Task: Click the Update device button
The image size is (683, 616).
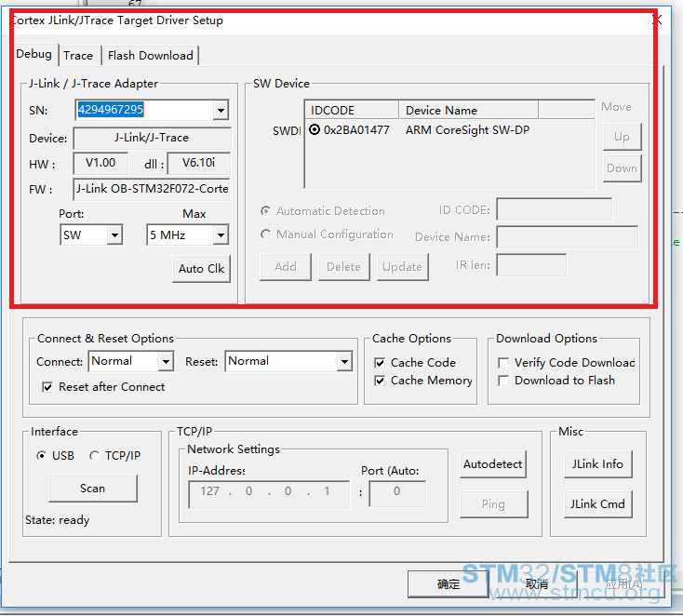Action: [x=402, y=267]
